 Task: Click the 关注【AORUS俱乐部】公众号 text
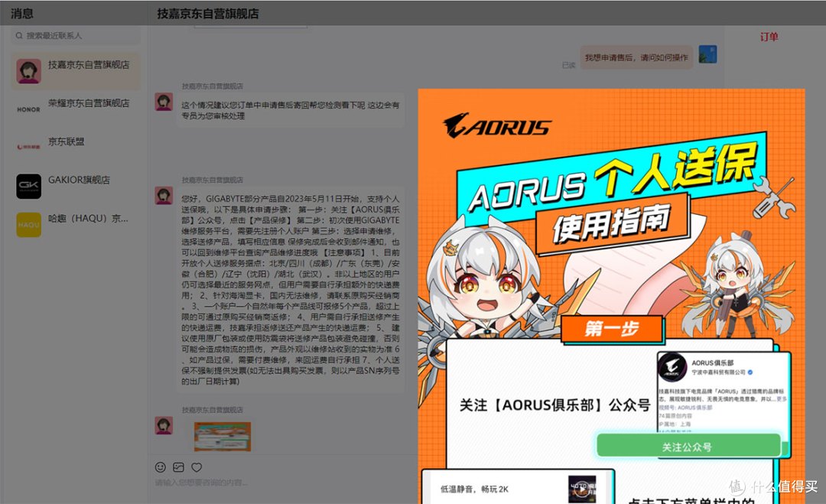click(554, 405)
